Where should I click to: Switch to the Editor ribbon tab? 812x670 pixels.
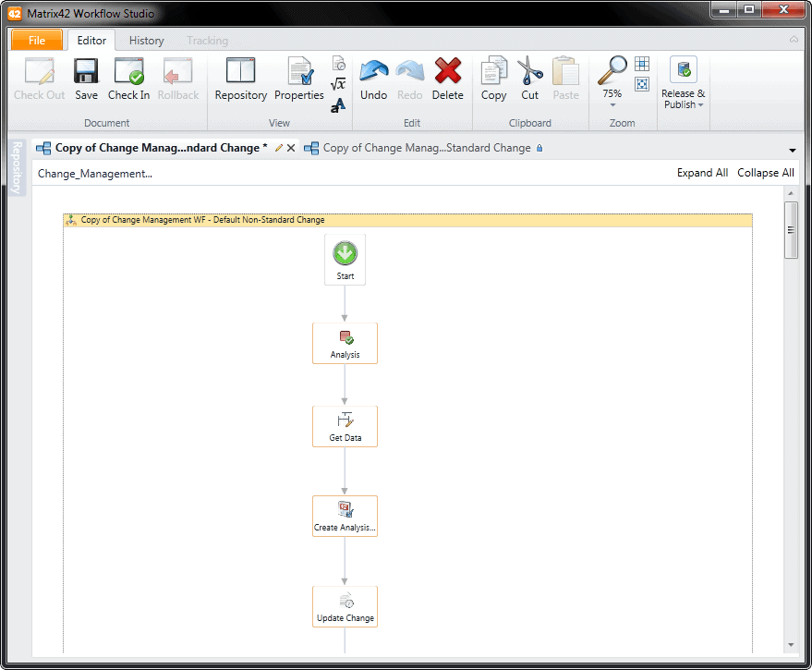tap(91, 41)
